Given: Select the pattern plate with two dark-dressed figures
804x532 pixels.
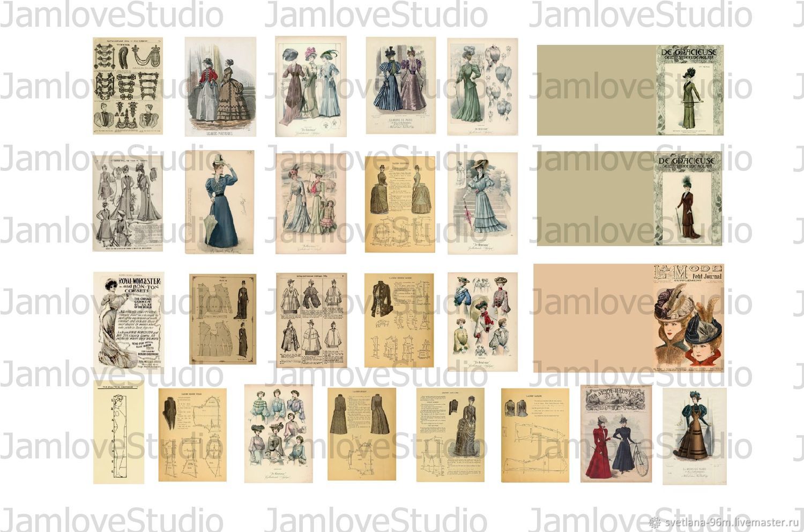Looking at the screenshot, I should [x=222, y=319].
